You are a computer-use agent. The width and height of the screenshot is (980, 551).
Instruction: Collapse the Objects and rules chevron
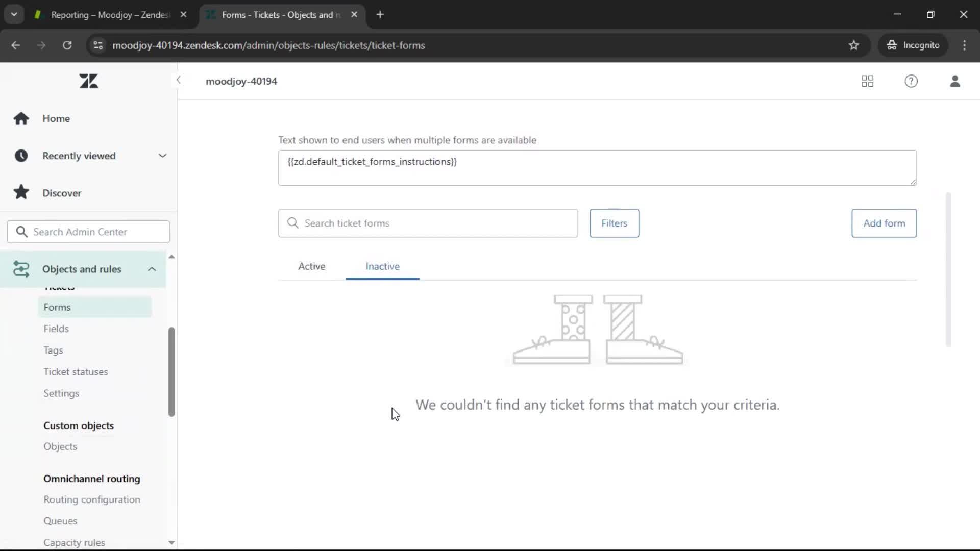click(x=152, y=269)
